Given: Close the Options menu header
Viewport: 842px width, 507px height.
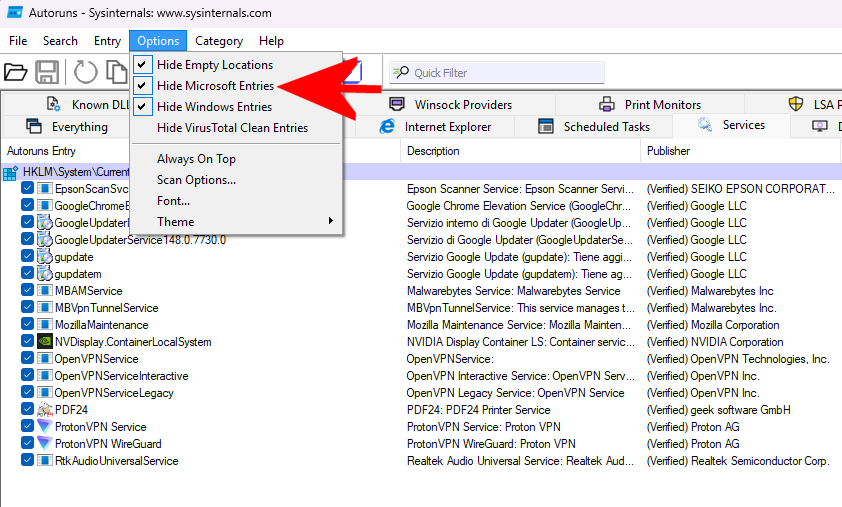Looking at the screenshot, I should point(158,41).
